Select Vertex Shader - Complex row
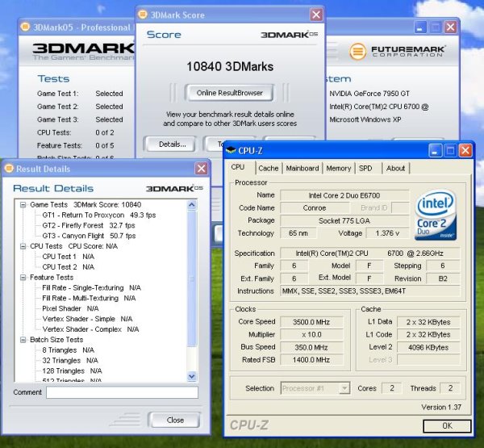This screenshot has height=448, width=484. click(x=90, y=329)
